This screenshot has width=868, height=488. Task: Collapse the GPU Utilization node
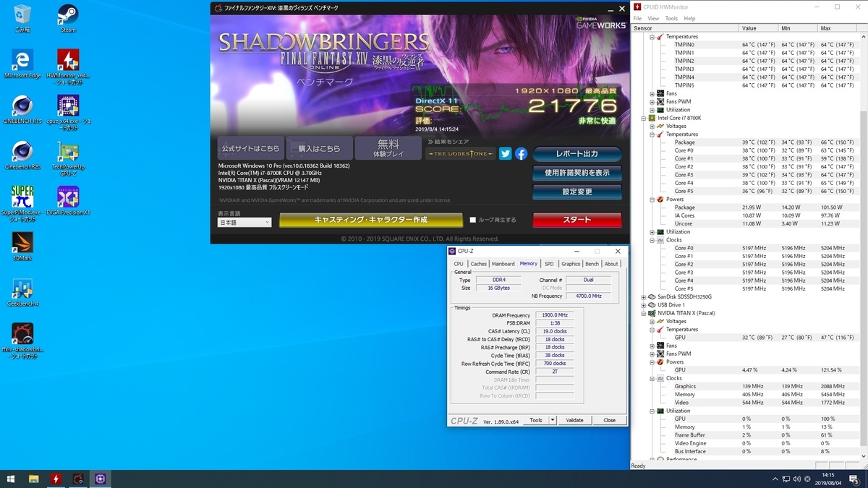coord(652,411)
